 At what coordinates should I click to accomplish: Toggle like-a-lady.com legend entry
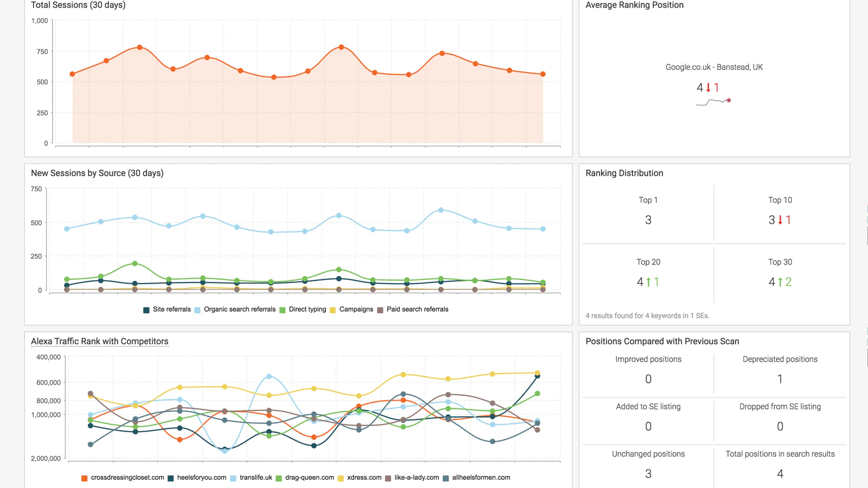[417, 478]
